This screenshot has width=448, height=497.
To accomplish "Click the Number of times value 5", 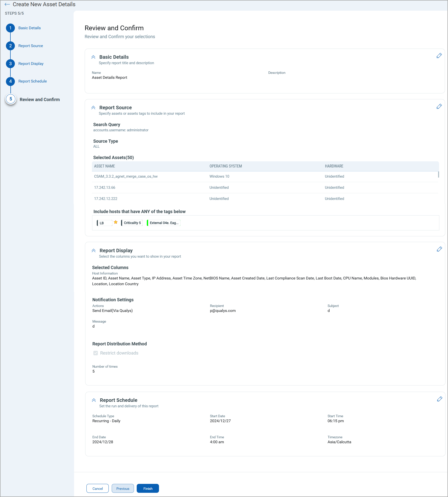I will [x=93, y=371].
